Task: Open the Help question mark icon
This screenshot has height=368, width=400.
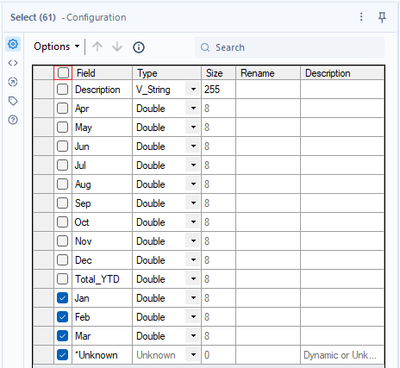Action: (x=13, y=120)
